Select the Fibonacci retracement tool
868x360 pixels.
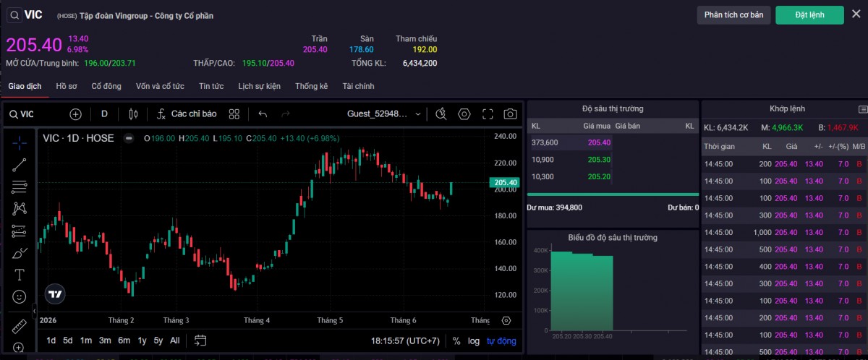coord(20,187)
